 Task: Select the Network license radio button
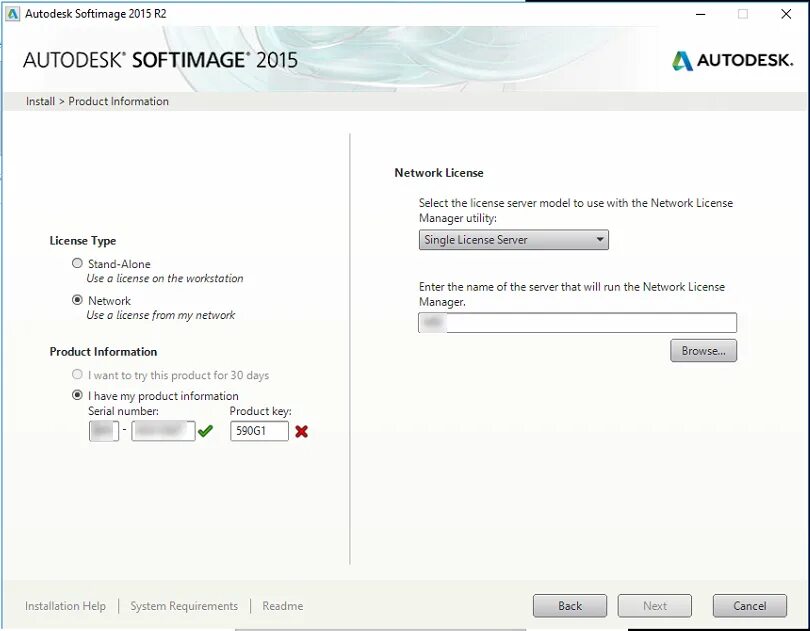point(77,300)
